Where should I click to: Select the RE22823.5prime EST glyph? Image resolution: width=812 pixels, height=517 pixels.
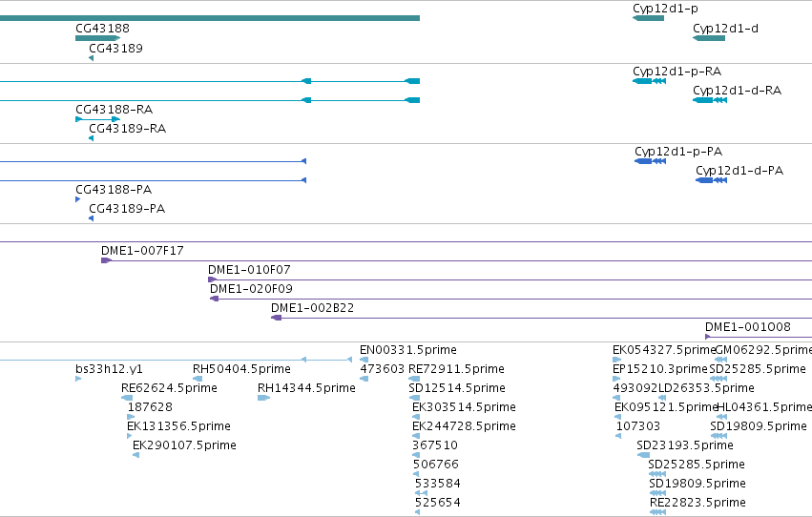657,512
